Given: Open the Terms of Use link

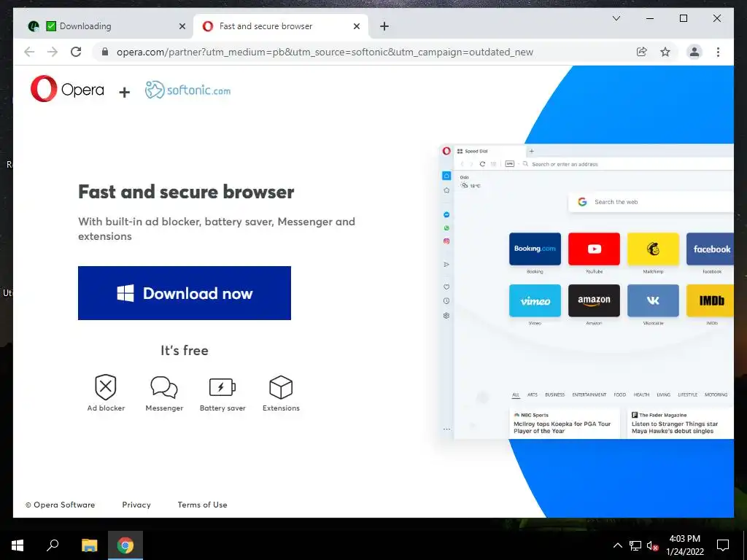Looking at the screenshot, I should click(203, 505).
